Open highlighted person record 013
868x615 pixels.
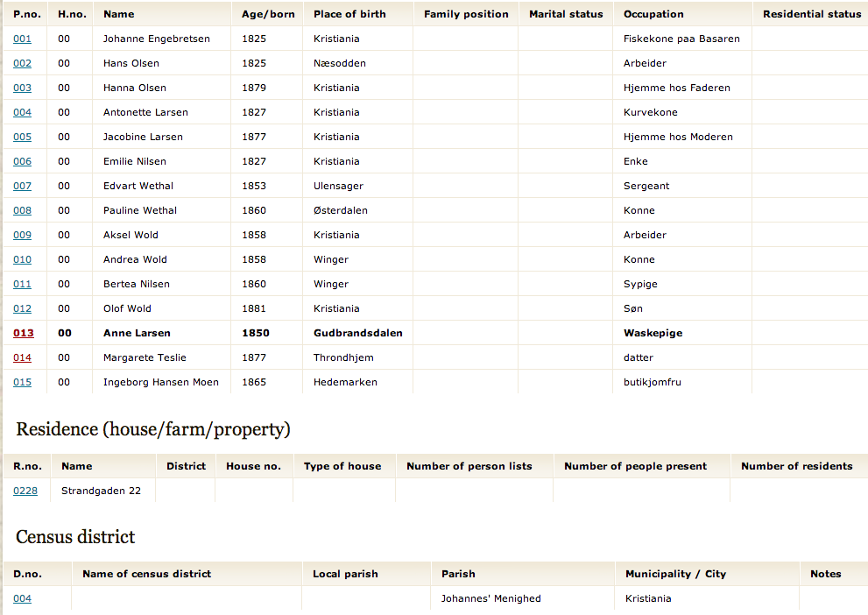[x=24, y=333]
